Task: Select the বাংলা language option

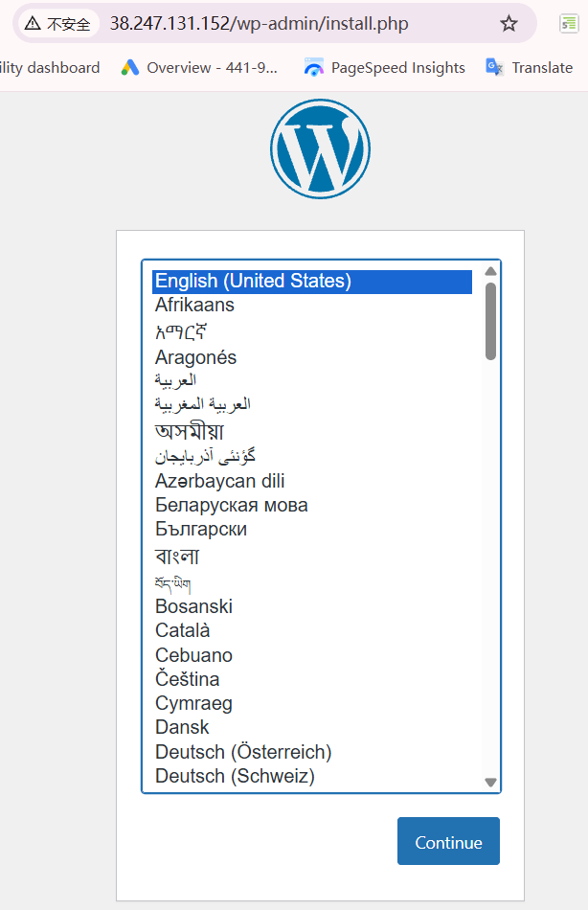Action: (x=312, y=557)
